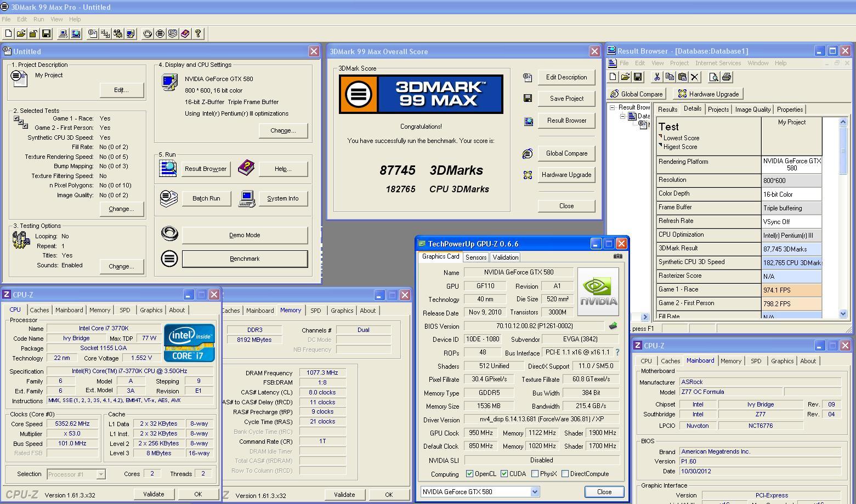Click Edit Description button in score dialog
856x504 pixels.
point(566,77)
